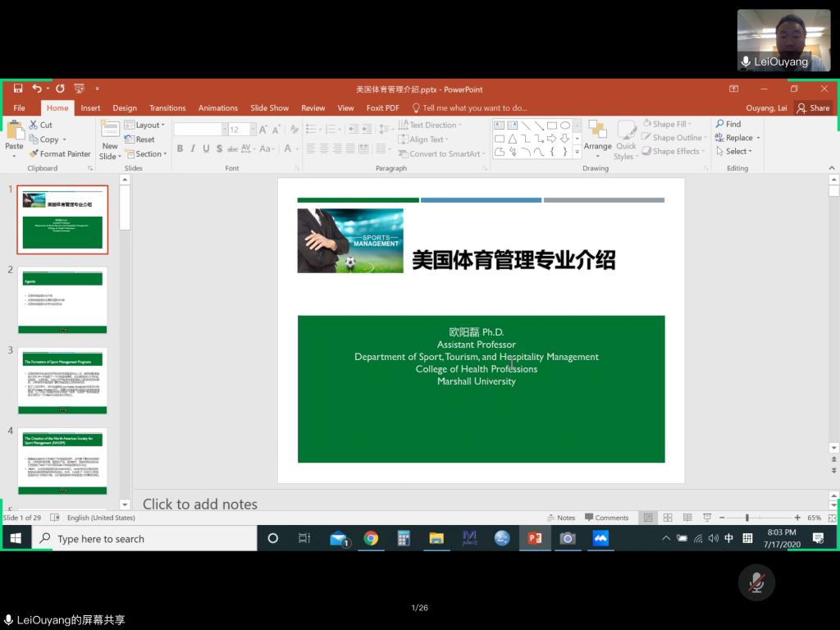
Task: Select slide 3 thumbnail in slide panel
Action: coord(62,380)
